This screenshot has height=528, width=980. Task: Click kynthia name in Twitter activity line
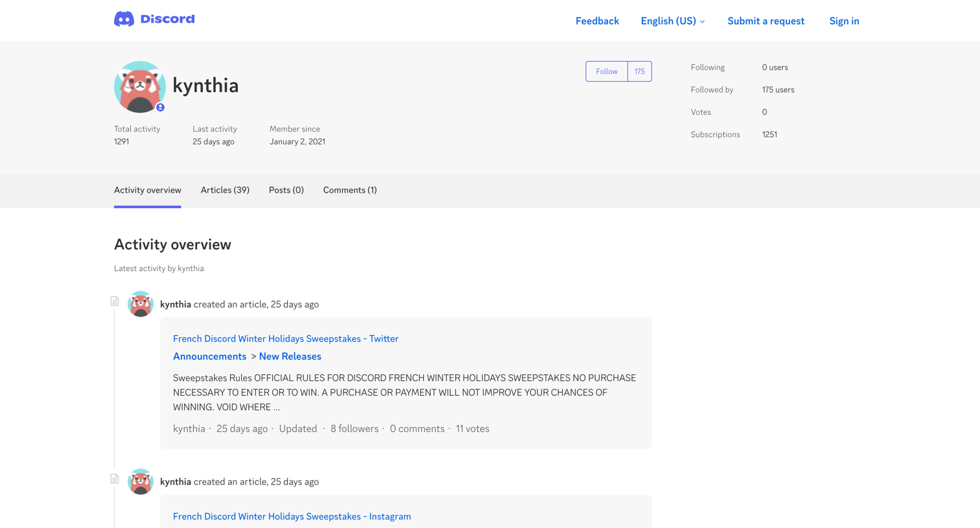(x=176, y=304)
